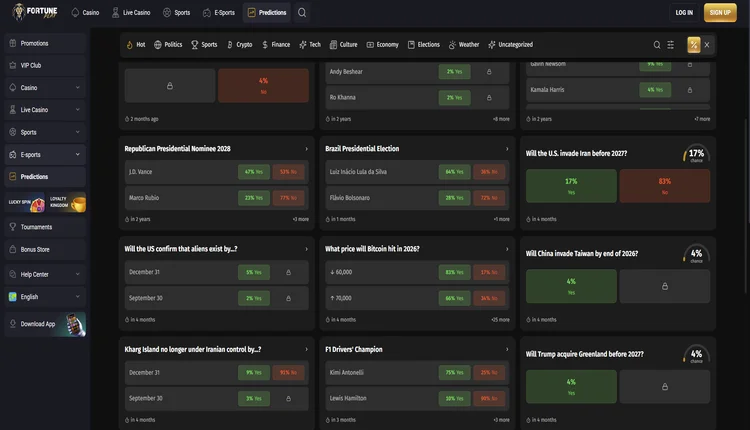This screenshot has width=750, height=430.
Task: Open the Loyalty Kingdom banner
Action: pos(66,202)
